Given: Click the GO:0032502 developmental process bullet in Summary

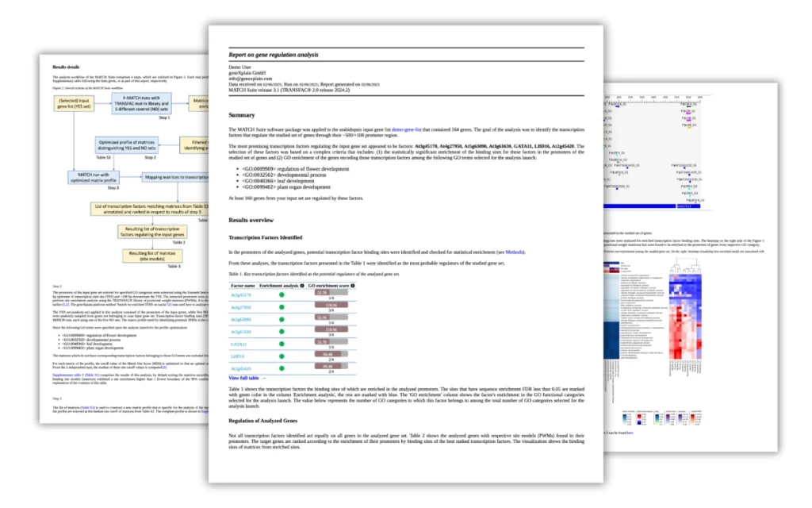Looking at the screenshot, I should point(284,175).
